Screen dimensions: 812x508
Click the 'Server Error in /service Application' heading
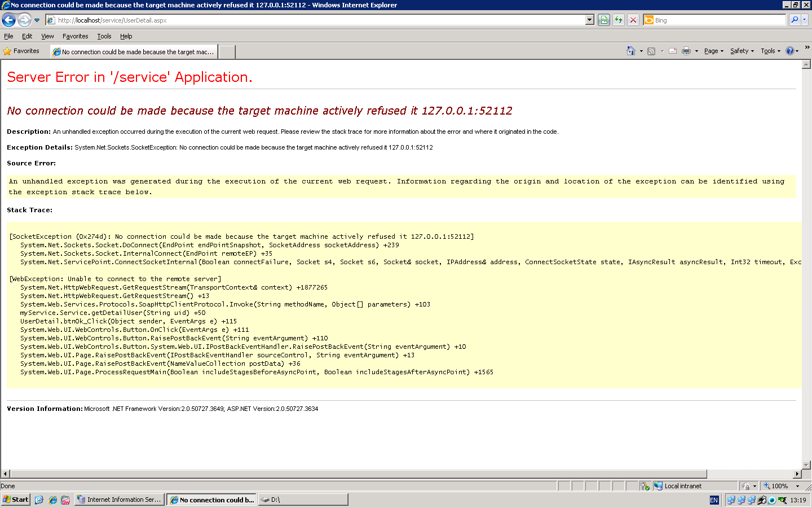[x=130, y=77]
